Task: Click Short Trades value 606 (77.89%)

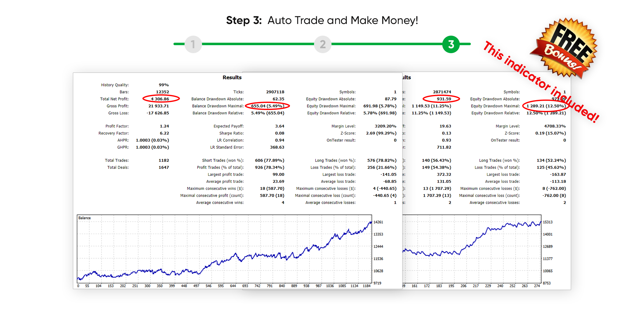Action: pyautogui.click(x=270, y=160)
